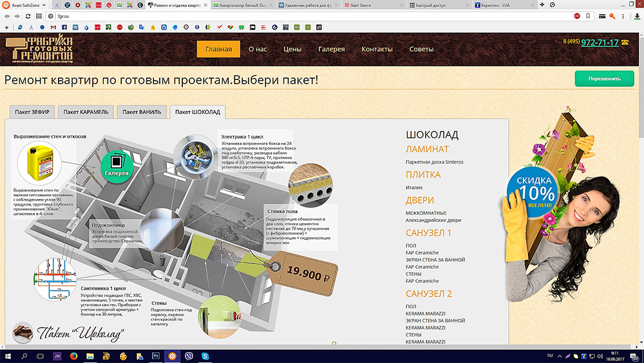Go to the Советы page
The height and width of the screenshot is (363, 644).
(x=421, y=50)
